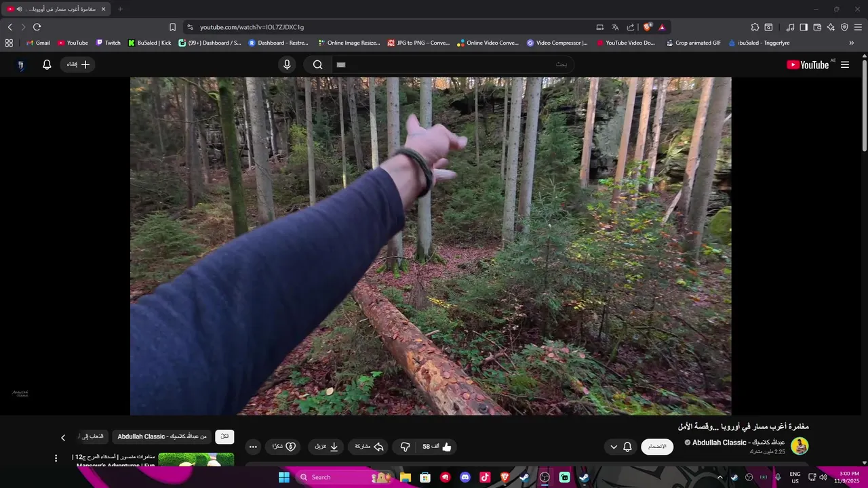Open the Twitch bookmark
The width and height of the screenshot is (868, 488).
[x=108, y=43]
